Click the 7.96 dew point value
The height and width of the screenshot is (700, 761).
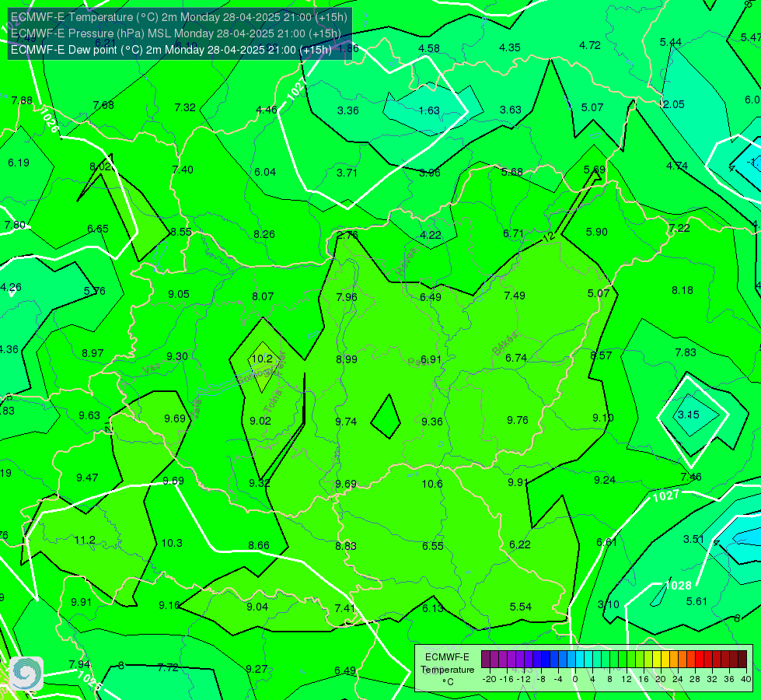(347, 297)
